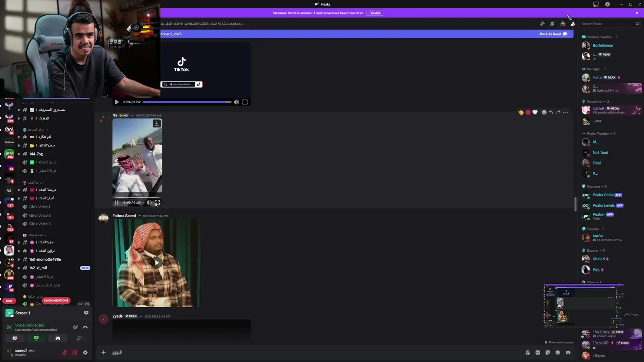Stop streaming icon beside Screen 1
644x362 pixels.
point(86,313)
